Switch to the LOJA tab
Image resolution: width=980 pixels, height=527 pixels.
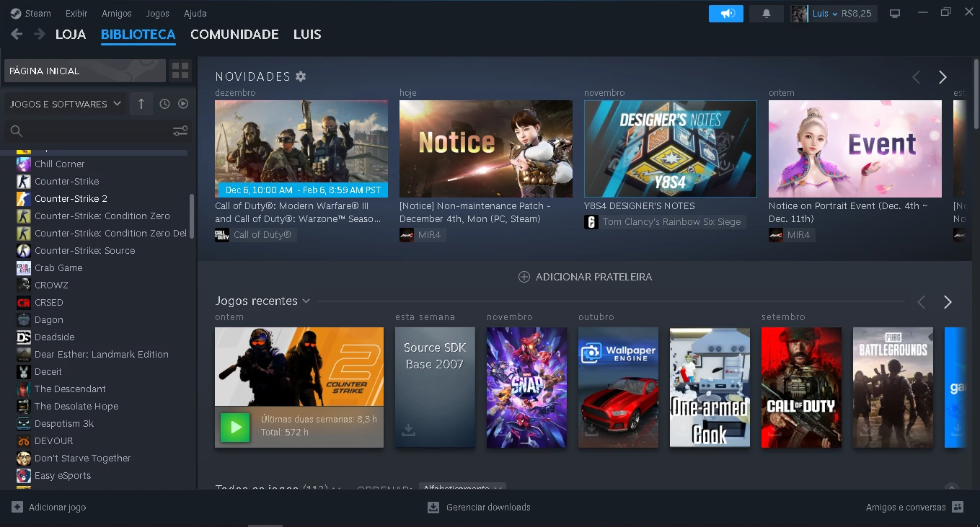71,34
